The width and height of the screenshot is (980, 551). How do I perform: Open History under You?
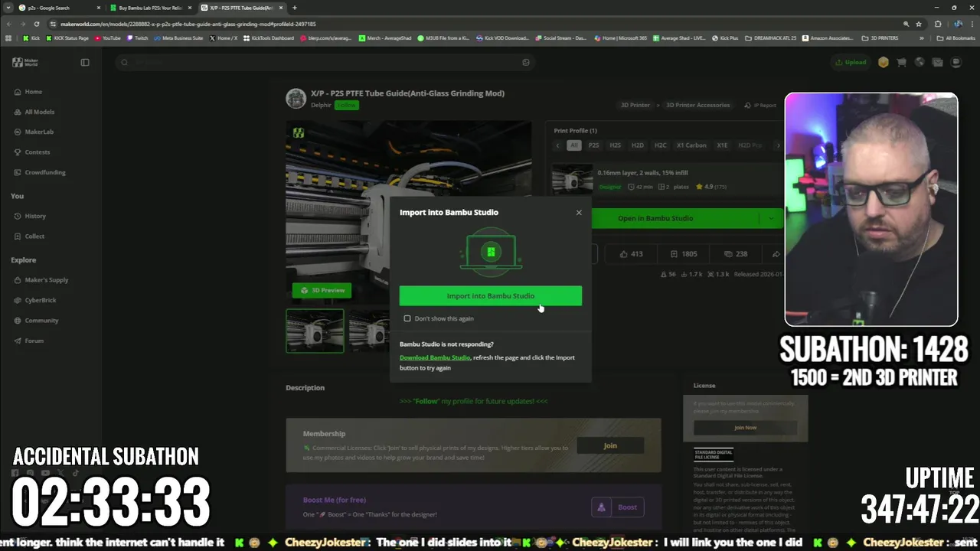point(29,216)
